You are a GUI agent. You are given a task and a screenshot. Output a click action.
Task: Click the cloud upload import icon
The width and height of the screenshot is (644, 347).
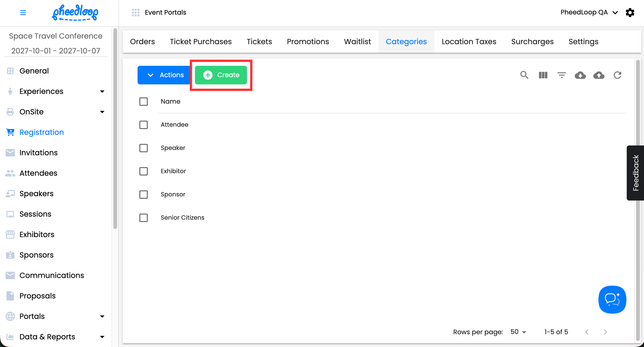tap(599, 75)
